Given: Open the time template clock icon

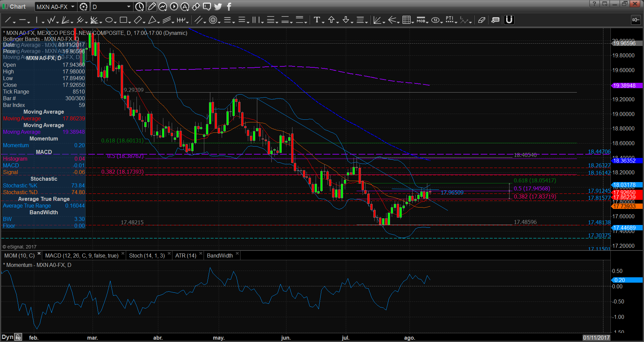Looking at the screenshot, I should (x=140, y=7).
